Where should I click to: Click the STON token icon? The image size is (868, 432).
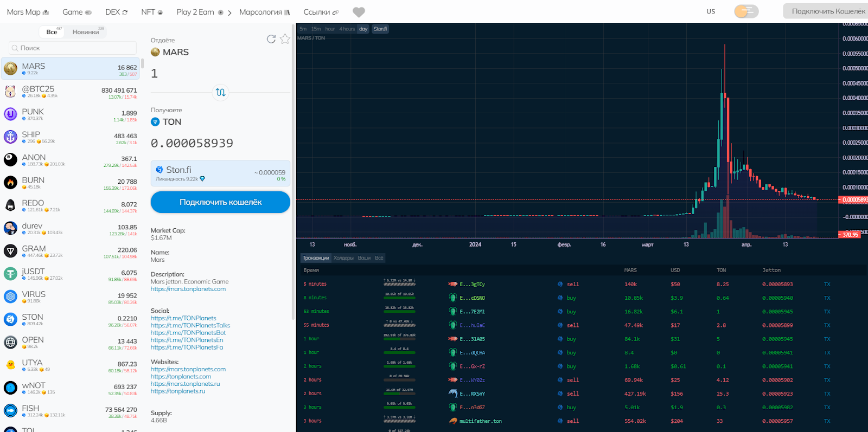(11, 319)
